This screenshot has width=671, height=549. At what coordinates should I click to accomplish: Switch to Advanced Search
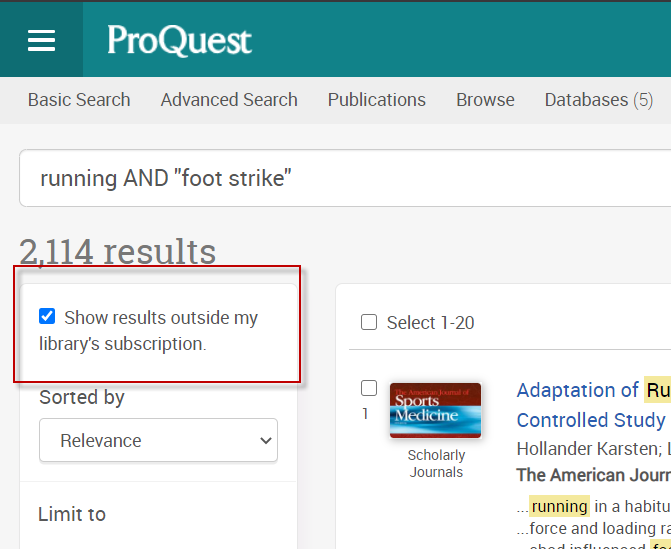click(229, 100)
